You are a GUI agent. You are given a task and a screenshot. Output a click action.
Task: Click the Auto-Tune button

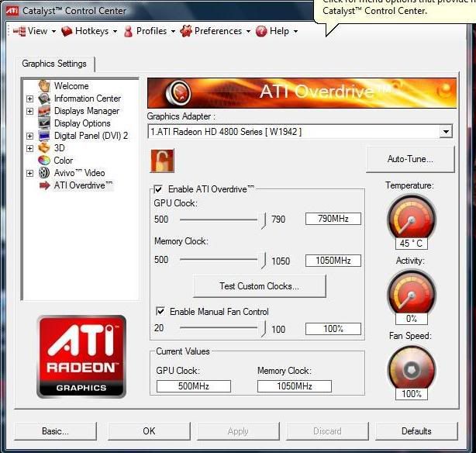click(410, 159)
